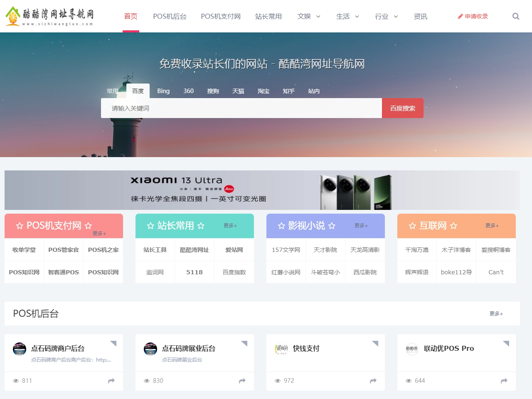Click the 百度搜索 search button
The height and width of the screenshot is (399, 532).
point(402,108)
